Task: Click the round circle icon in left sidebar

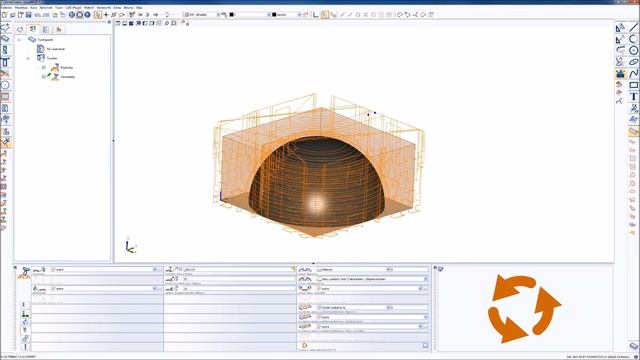Action: point(5,85)
